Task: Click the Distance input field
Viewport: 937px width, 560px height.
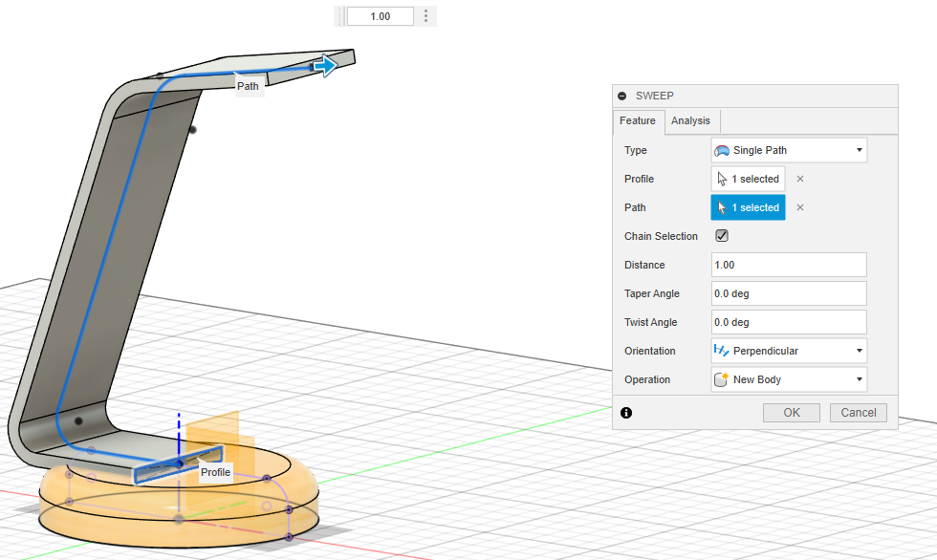Action: [789, 265]
